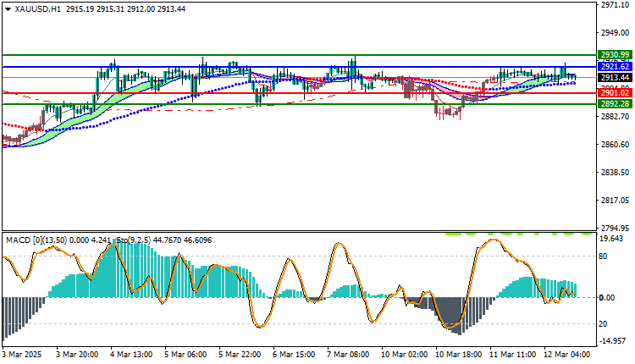Click the 10 Mar 18:00 time label
Image resolution: width=635 pixels, height=364 pixels.
pos(458,355)
